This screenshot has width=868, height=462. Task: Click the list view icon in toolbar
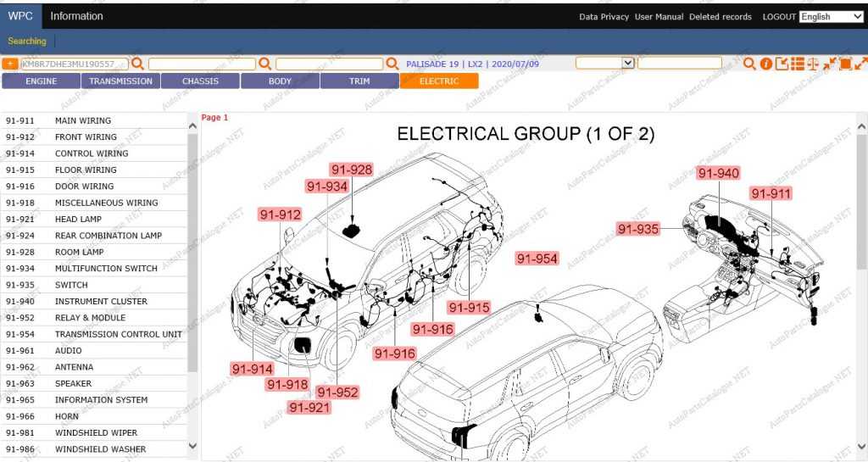(797, 64)
